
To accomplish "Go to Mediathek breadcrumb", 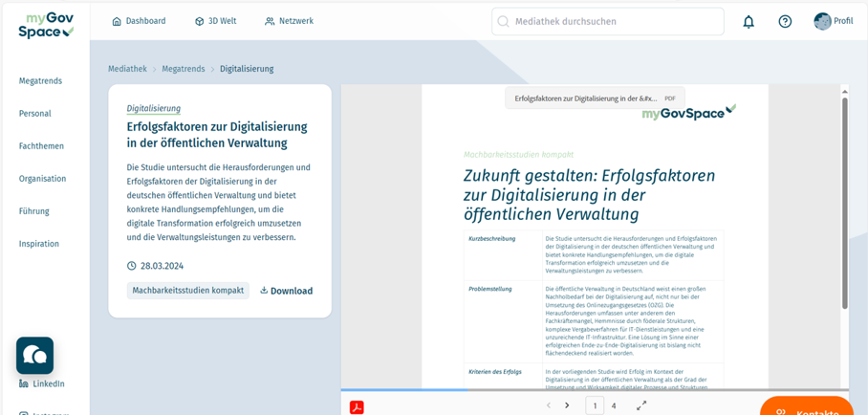I will (127, 69).
